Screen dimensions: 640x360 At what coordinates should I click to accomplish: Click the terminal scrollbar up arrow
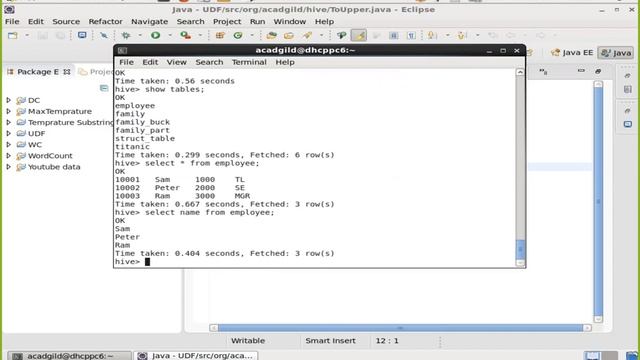[520, 72]
